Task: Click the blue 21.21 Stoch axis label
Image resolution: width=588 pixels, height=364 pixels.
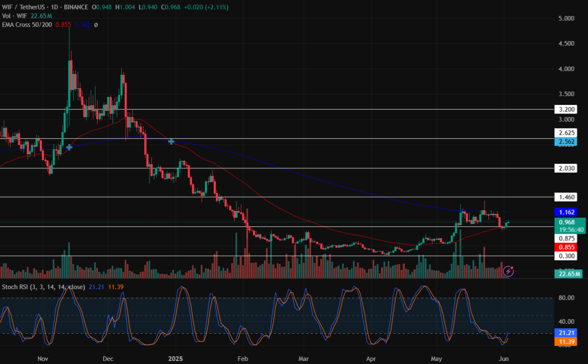Action: pos(566,333)
